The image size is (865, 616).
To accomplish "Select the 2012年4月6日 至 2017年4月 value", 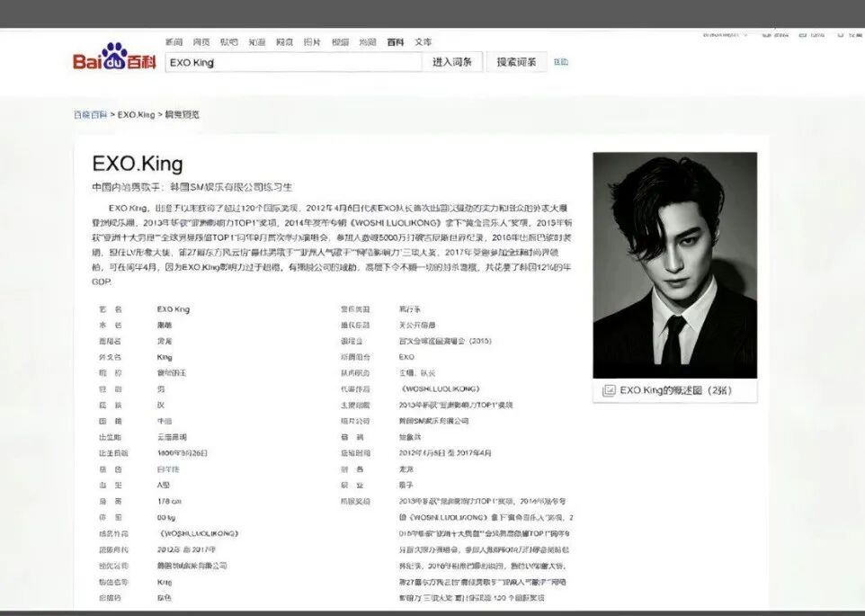I will pos(445,453).
